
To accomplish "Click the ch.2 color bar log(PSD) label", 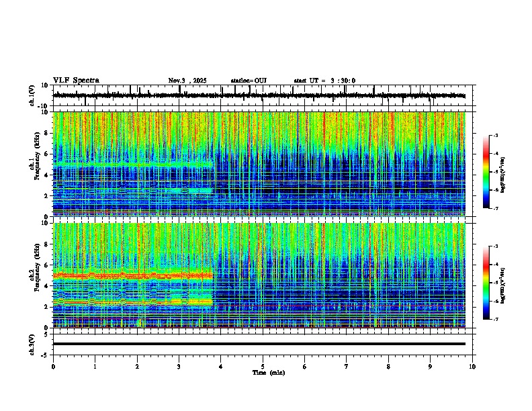I will [502, 285].
